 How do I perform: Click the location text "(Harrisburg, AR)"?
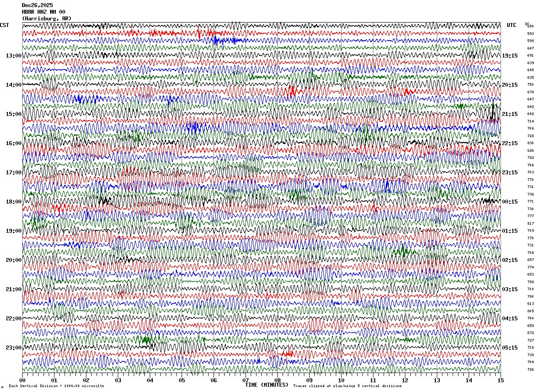coord(47,19)
